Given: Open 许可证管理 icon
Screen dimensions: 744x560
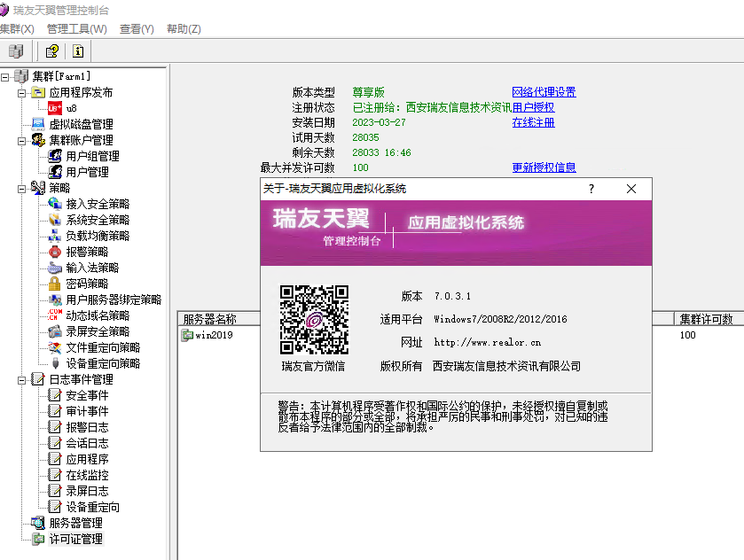Looking at the screenshot, I should click(x=38, y=539).
